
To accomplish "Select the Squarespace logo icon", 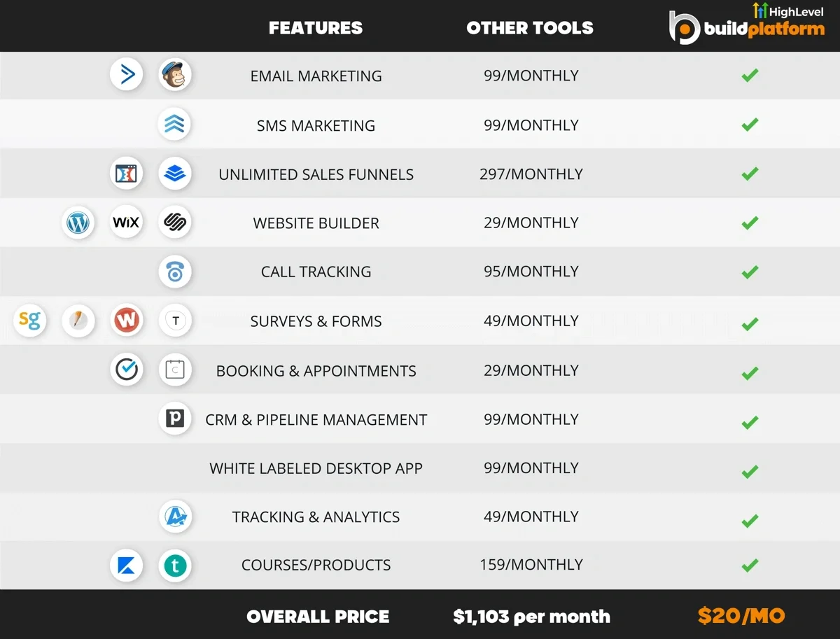I will point(174,223).
